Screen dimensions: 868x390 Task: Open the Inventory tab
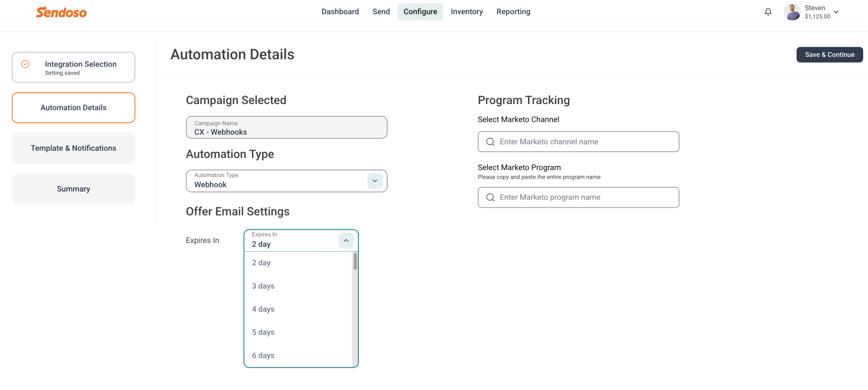467,12
